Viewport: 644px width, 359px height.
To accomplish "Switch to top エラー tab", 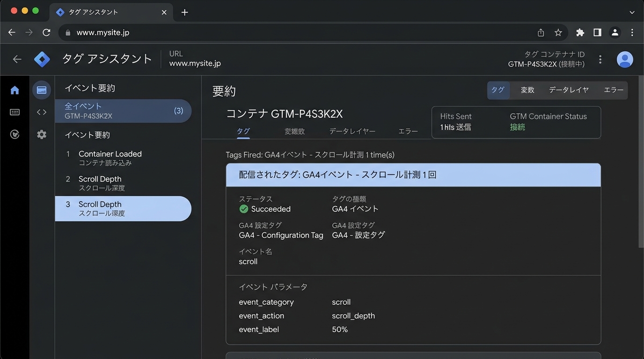I will [614, 90].
